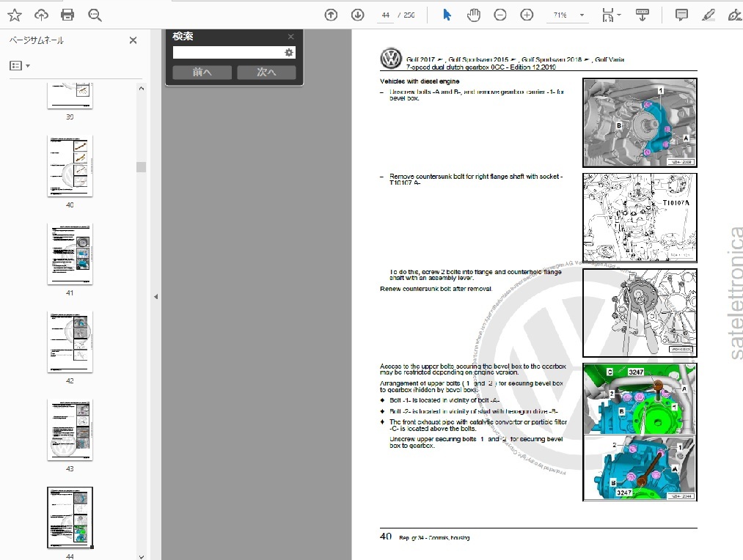Image resolution: width=743 pixels, height=560 pixels.
Task: Select page 40 thumbnail
Action: pyautogui.click(x=70, y=166)
